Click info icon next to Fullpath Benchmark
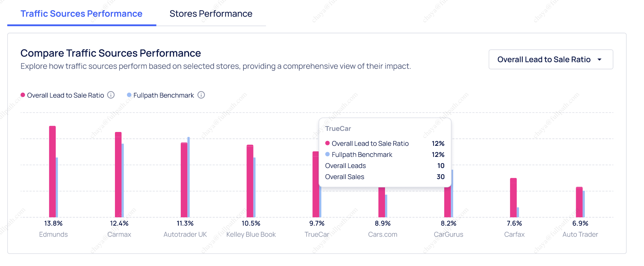 click(x=201, y=95)
